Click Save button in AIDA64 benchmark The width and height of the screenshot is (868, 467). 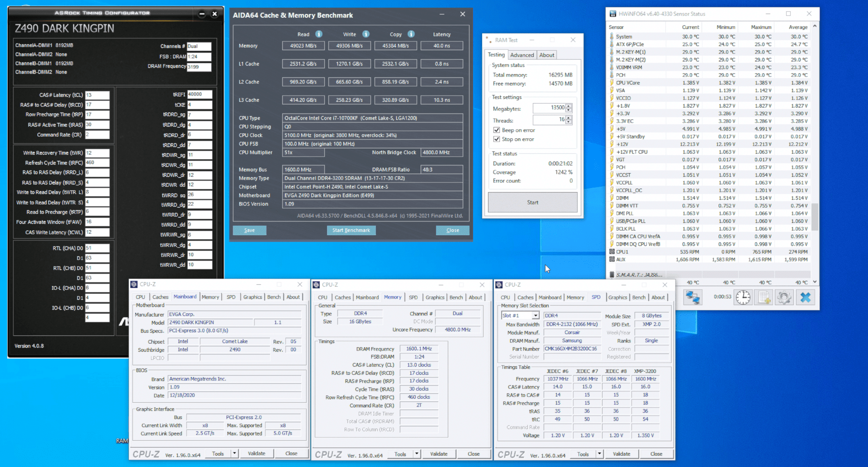pyautogui.click(x=249, y=230)
